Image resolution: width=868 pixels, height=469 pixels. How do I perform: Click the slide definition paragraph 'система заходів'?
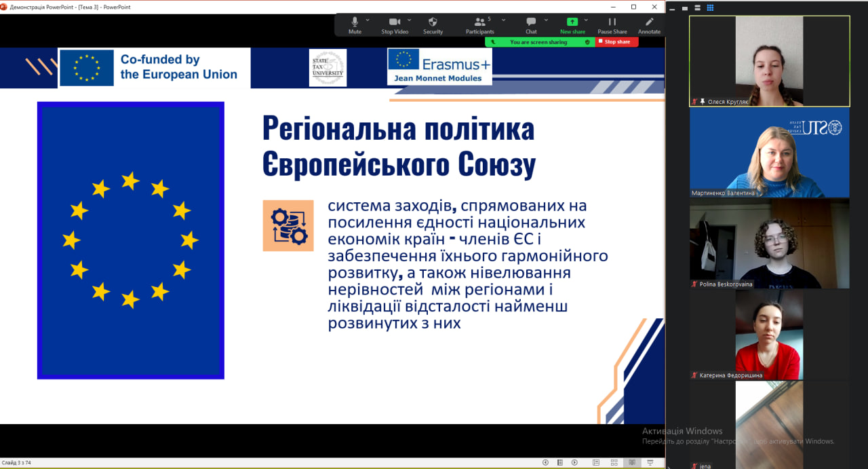pyautogui.click(x=468, y=264)
